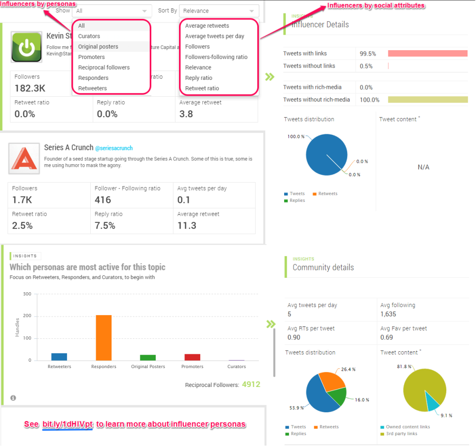Open the Show dropdown set to All
The height and width of the screenshot is (448, 476).
(x=112, y=11)
